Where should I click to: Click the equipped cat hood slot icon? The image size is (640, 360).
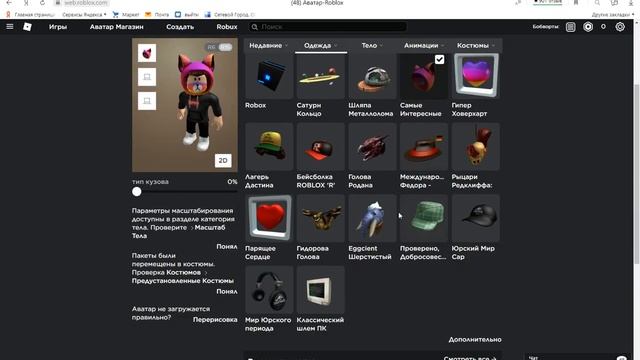[x=147, y=53]
